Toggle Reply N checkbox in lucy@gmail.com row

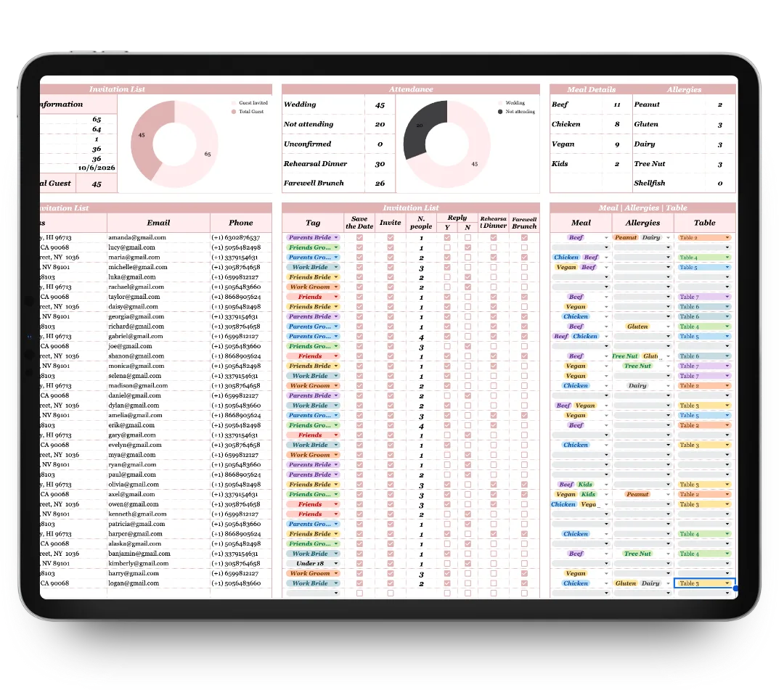pyautogui.click(x=467, y=247)
